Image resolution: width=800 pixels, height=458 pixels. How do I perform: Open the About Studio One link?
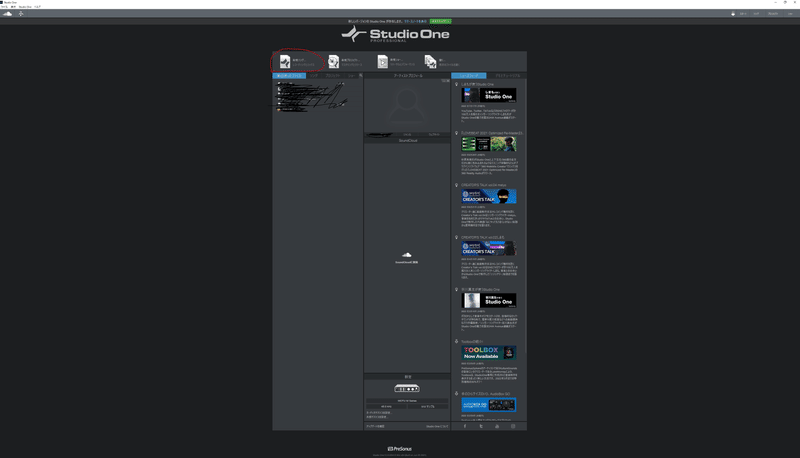[437, 426]
